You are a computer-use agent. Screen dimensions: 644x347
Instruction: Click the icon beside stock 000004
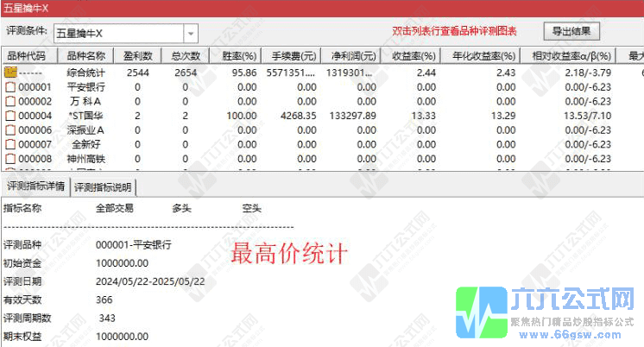pos(10,116)
